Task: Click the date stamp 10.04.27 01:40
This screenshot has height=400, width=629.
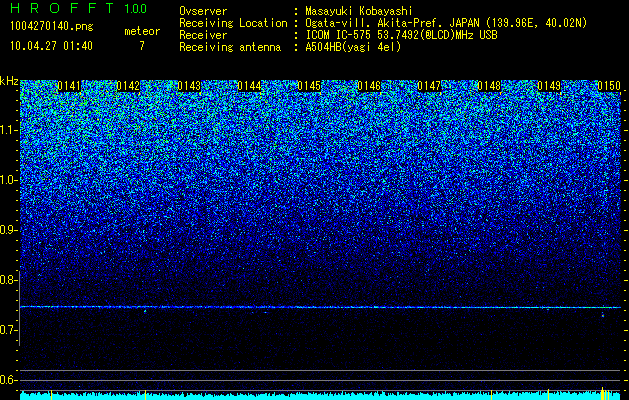Action: pos(51,46)
